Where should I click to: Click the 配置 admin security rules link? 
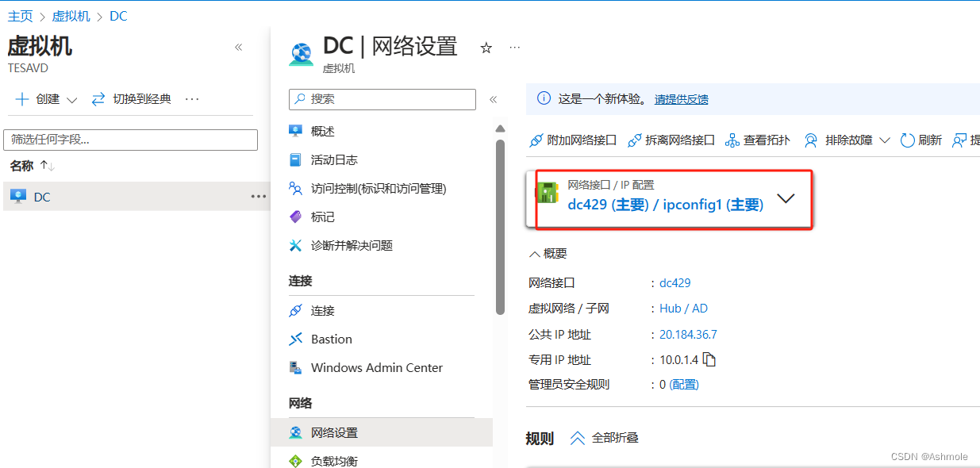pos(684,385)
